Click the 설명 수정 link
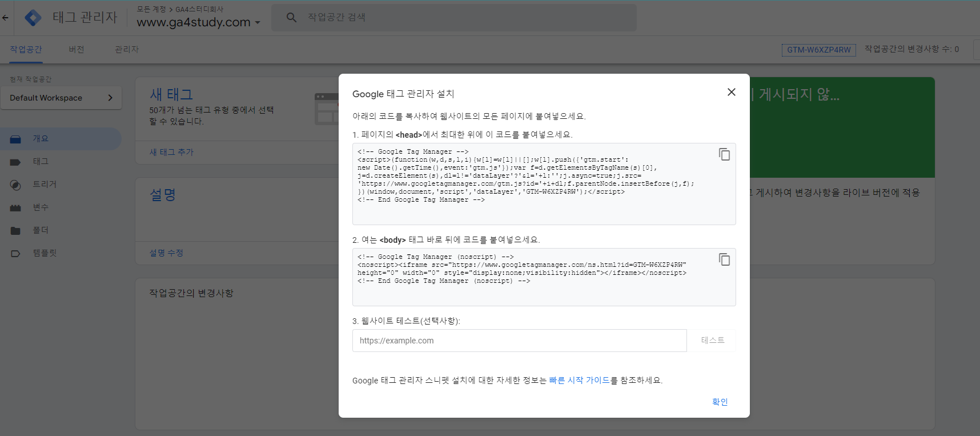 click(166, 253)
